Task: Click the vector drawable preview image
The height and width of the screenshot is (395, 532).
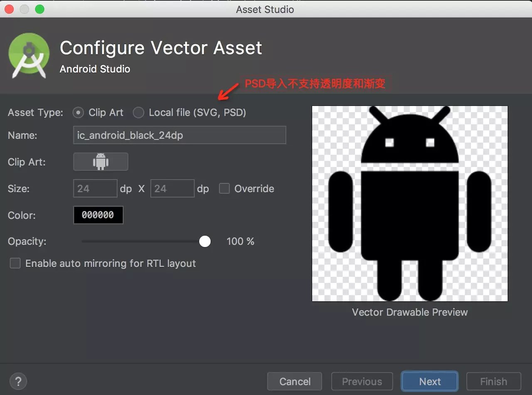Action: tap(410, 204)
